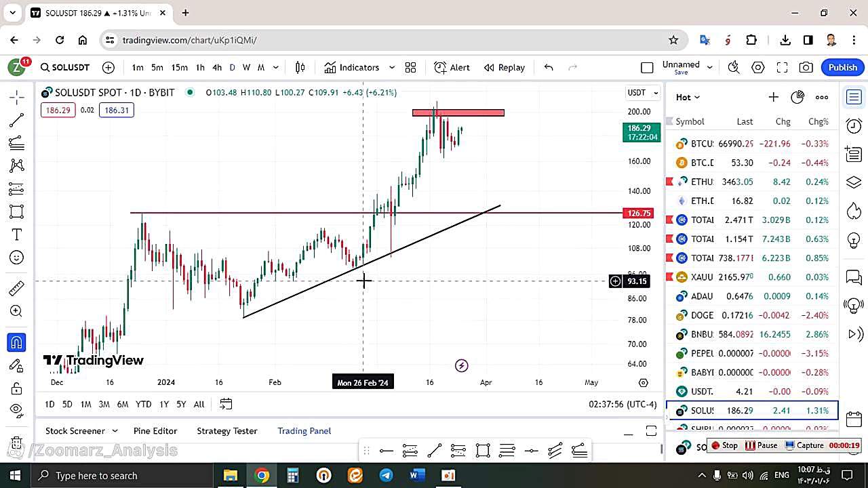868x488 pixels.
Task: Open the quick search icon
Action: 733,67
